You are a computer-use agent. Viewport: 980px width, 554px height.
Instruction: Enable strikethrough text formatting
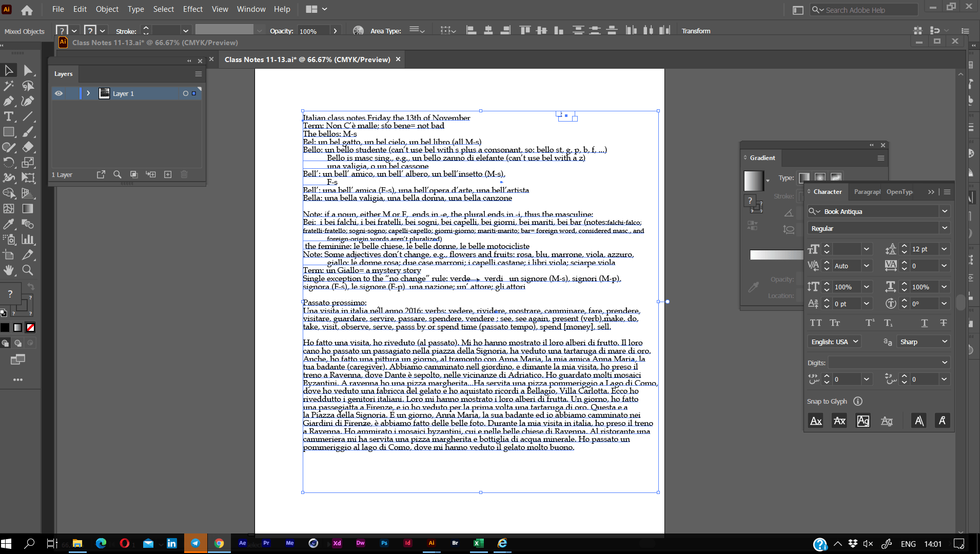(943, 323)
